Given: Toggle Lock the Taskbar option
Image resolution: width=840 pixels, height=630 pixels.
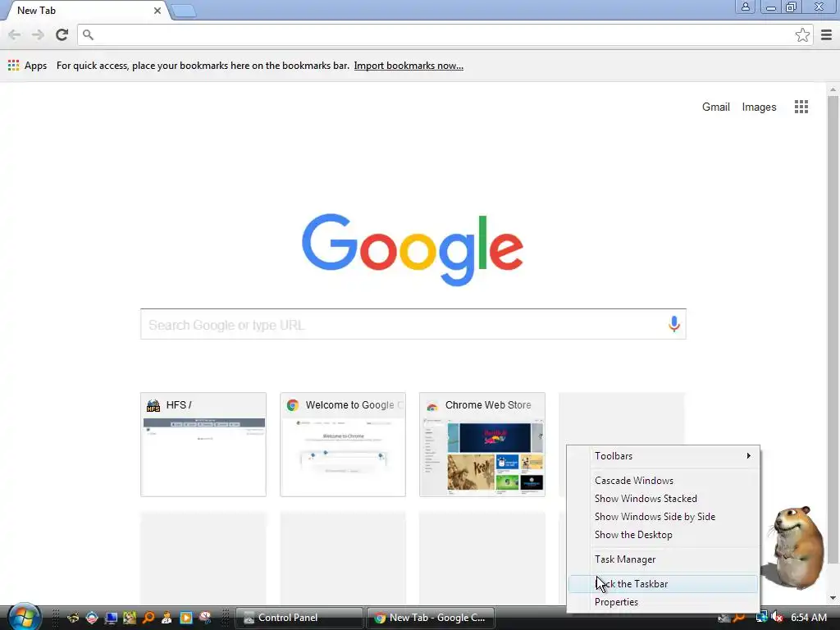Looking at the screenshot, I should click(x=663, y=584).
